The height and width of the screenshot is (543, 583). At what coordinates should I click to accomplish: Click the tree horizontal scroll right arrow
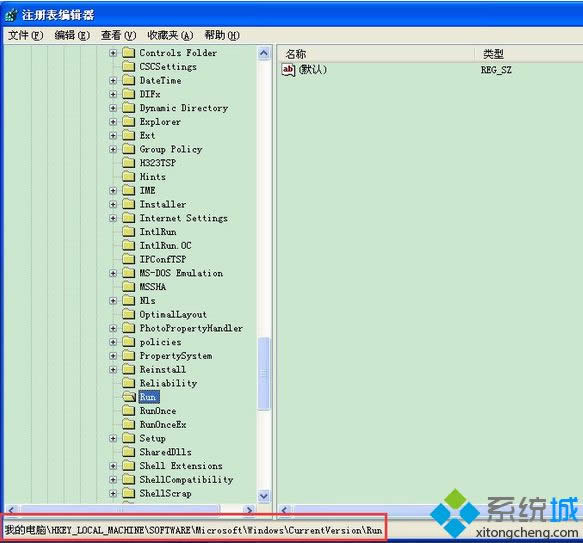[x=249, y=510]
